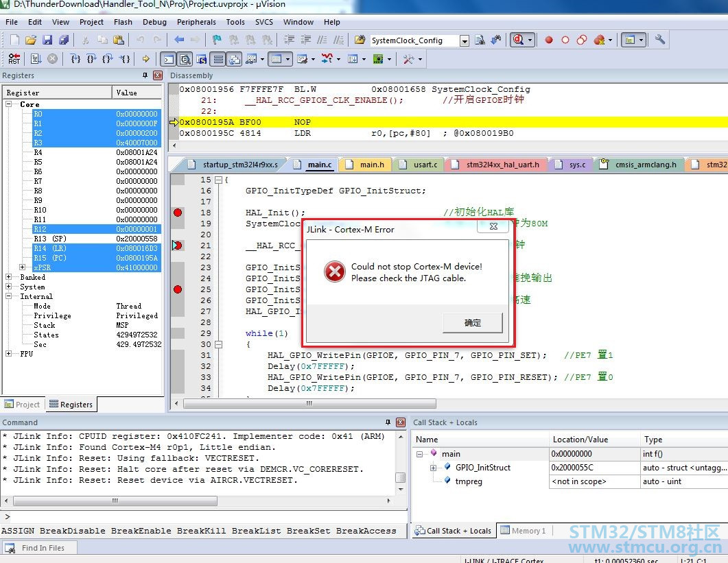Switch to the main.h tab

[366, 165]
